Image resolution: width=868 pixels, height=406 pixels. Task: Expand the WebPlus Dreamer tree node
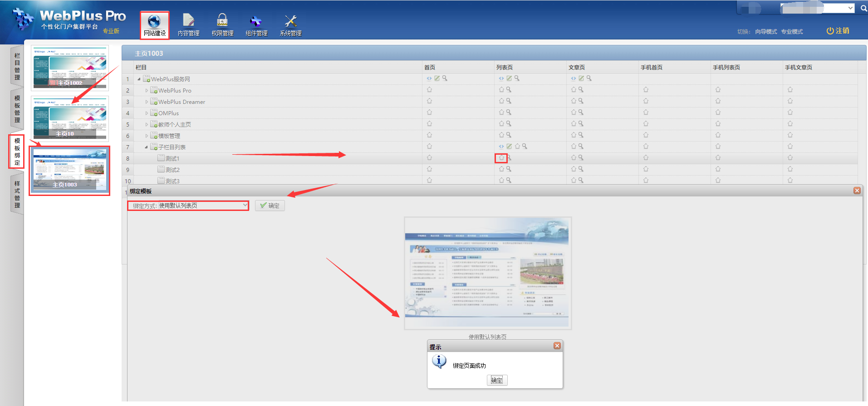(x=147, y=102)
